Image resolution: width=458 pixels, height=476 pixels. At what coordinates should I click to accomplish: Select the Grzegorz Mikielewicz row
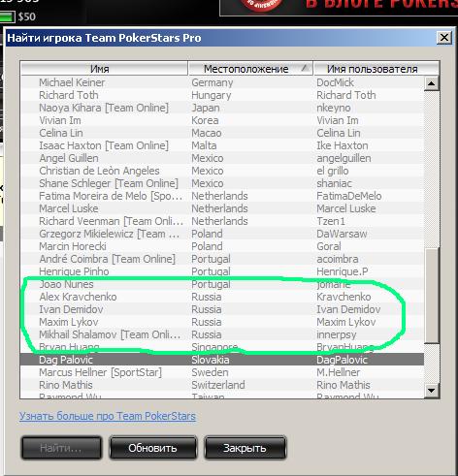[x=222, y=234]
